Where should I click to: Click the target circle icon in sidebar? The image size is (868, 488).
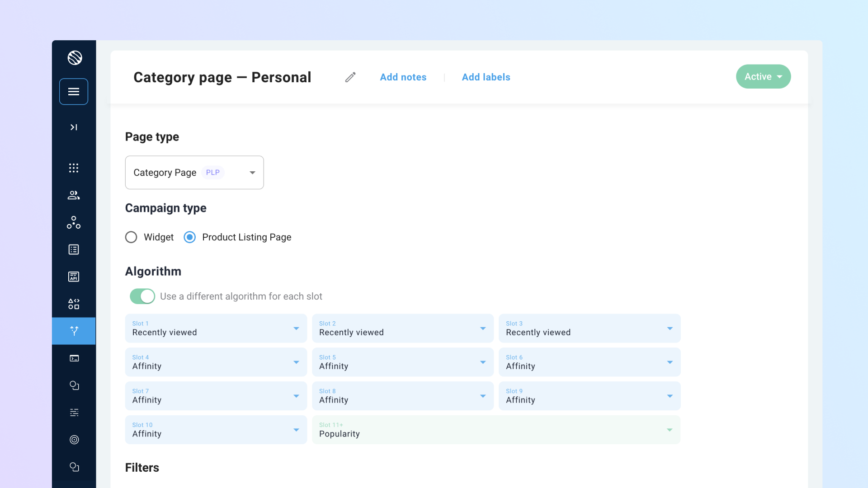(74, 440)
